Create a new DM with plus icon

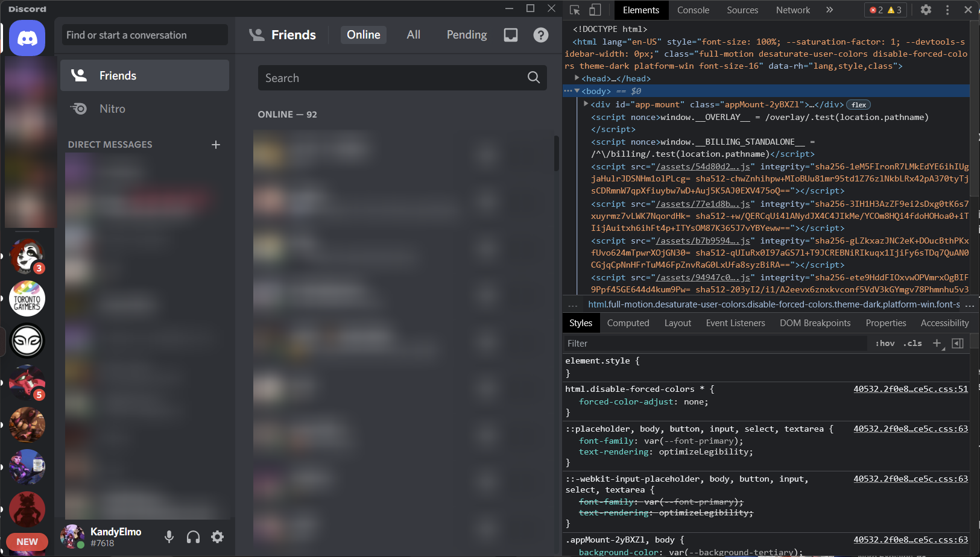tap(216, 145)
